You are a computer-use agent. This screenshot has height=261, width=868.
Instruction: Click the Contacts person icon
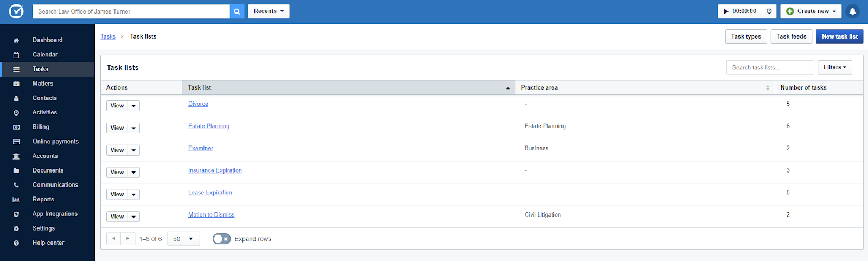click(16, 98)
